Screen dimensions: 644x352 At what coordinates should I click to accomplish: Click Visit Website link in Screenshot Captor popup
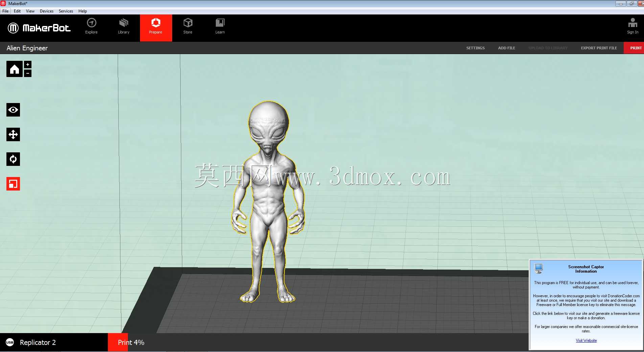click(586, 341)
